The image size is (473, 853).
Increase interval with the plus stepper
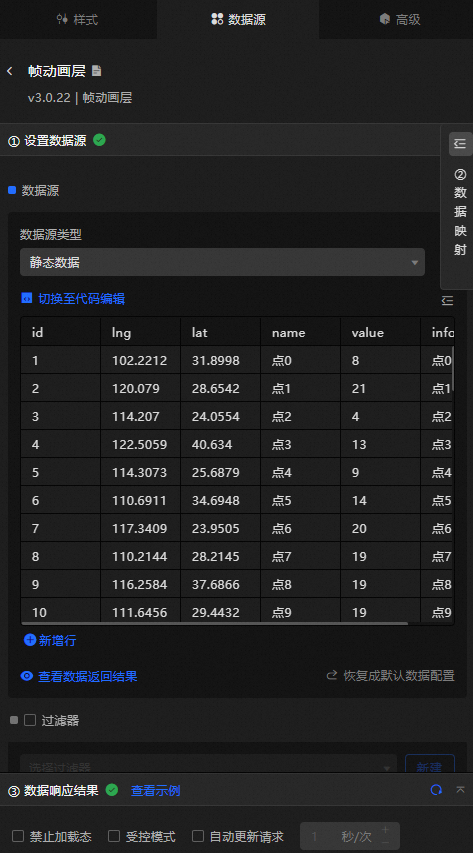(385, 830)
